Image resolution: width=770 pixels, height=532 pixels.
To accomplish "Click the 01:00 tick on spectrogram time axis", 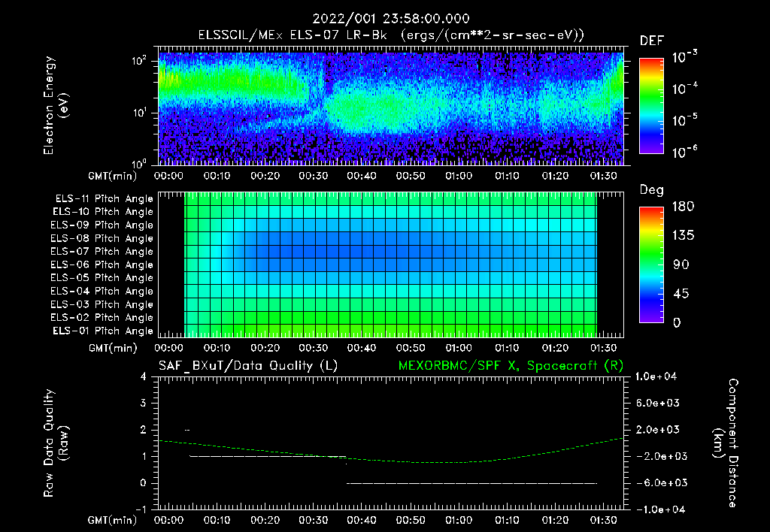I will 459,176.
